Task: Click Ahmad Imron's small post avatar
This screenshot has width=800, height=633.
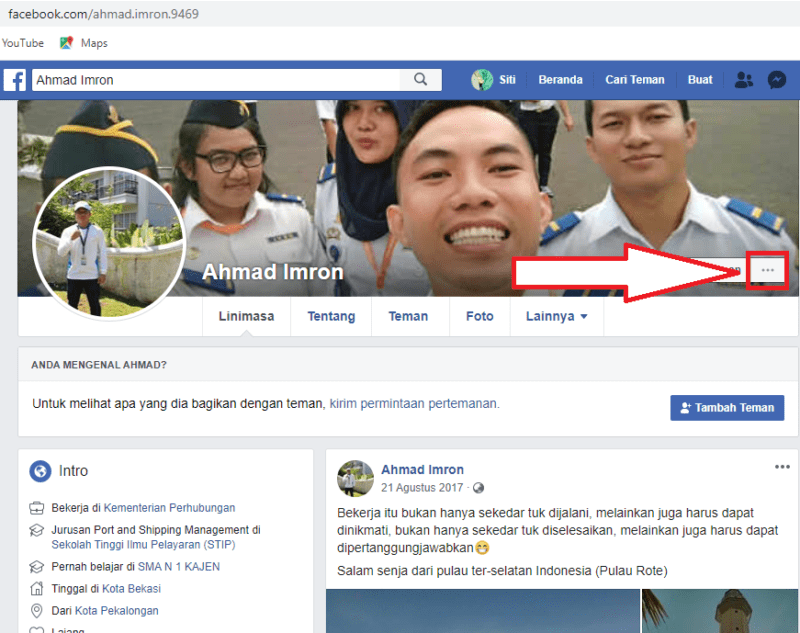Action: point(355,478)
